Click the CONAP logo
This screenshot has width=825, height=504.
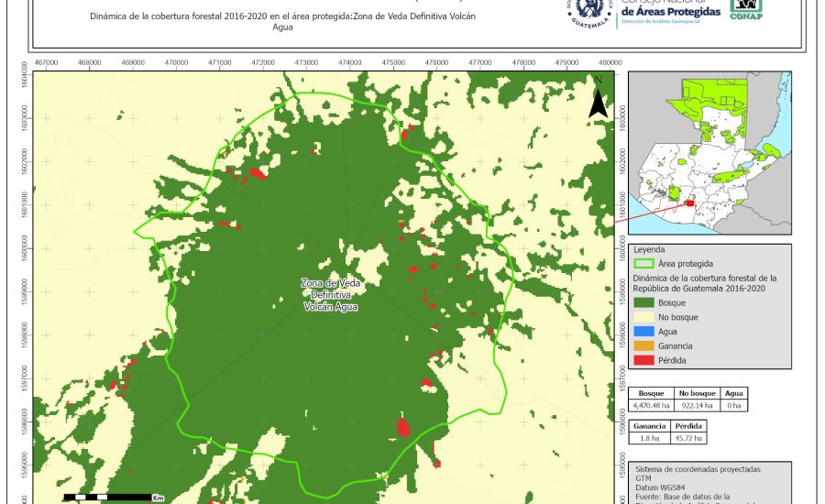[x=745, y=11]
